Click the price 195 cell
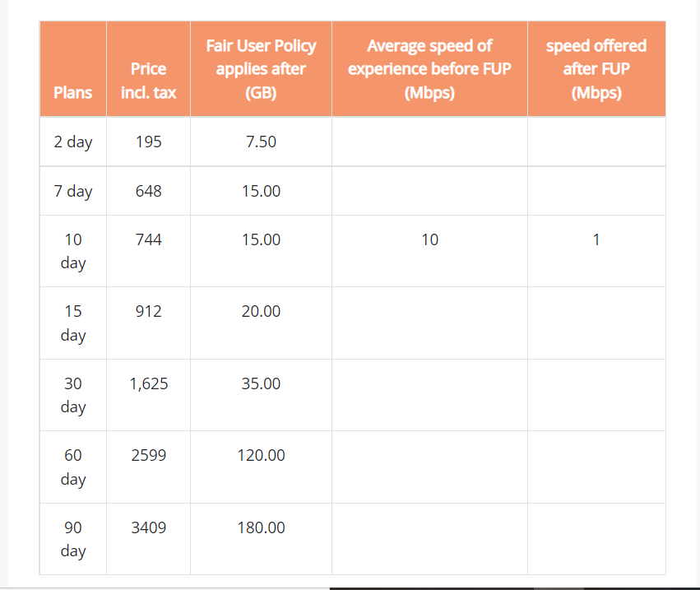This screenshot has width=700, height=590. click(x=148, y=142)
